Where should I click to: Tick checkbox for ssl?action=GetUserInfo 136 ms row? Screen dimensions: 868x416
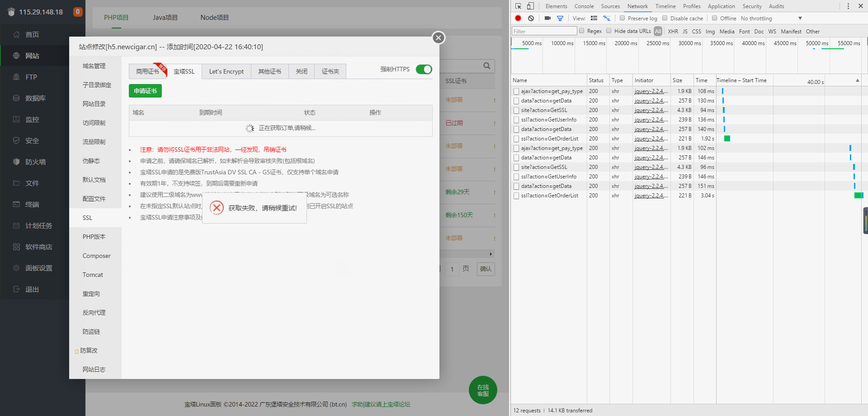[516, 120]
